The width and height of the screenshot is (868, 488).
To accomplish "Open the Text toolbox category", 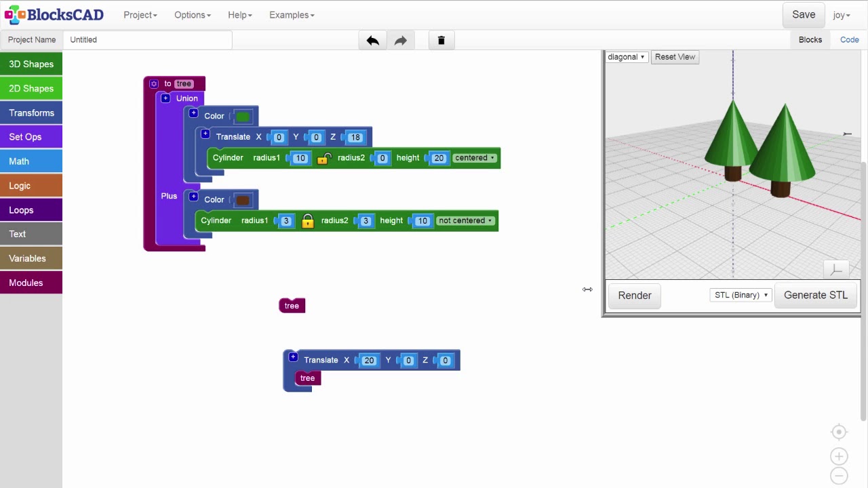I will 31,234.
